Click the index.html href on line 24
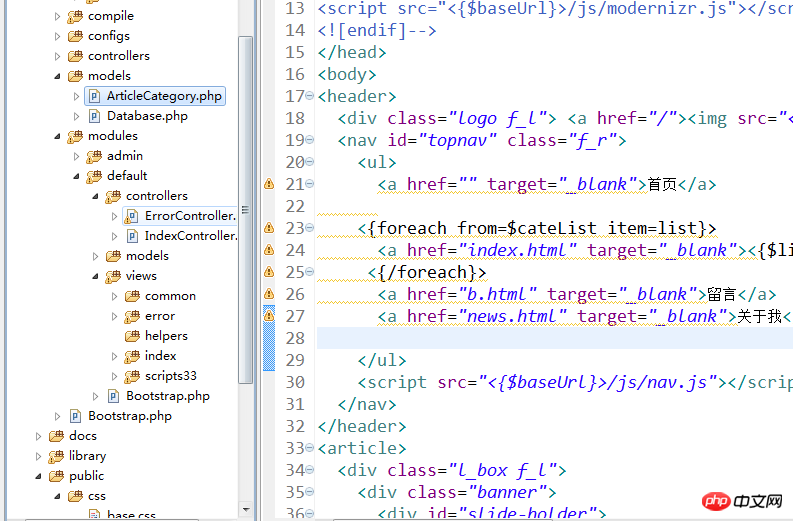The width and height of the screenshot is (793, 521). tap(518, 250)
